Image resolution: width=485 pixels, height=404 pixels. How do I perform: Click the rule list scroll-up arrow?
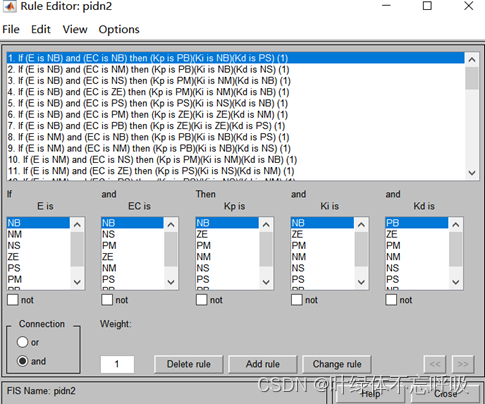(x=472, y=60)
